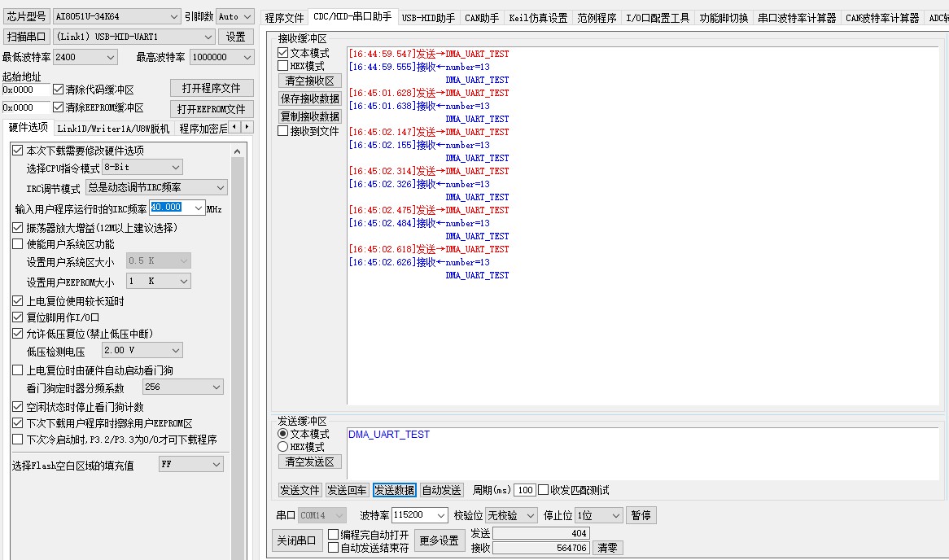Click 清零 counter reset button

608,547
